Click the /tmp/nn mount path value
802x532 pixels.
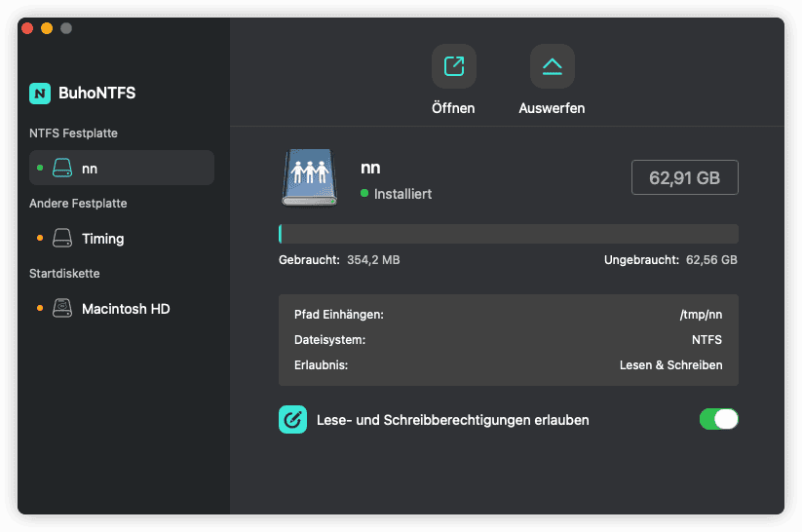(701, 315)
